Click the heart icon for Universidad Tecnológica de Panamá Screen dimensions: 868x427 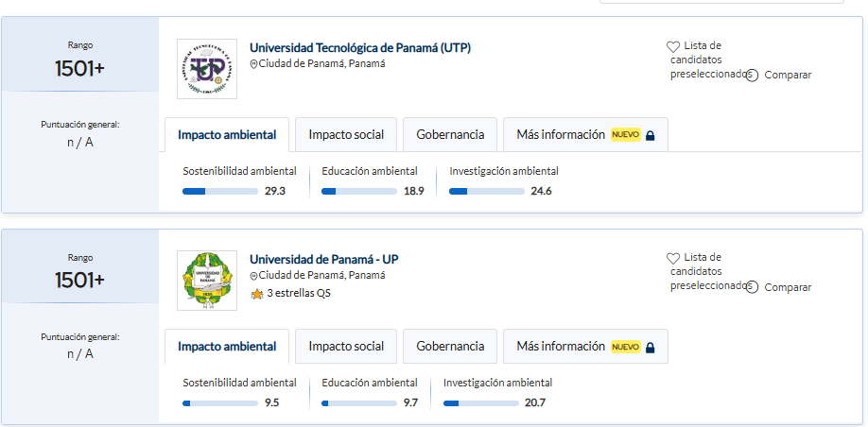tap(672, 47)
